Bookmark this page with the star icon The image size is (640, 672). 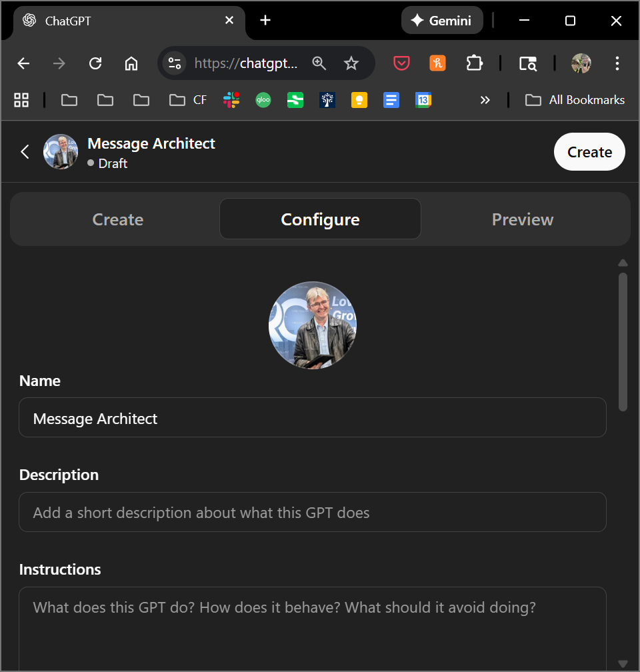351,63
